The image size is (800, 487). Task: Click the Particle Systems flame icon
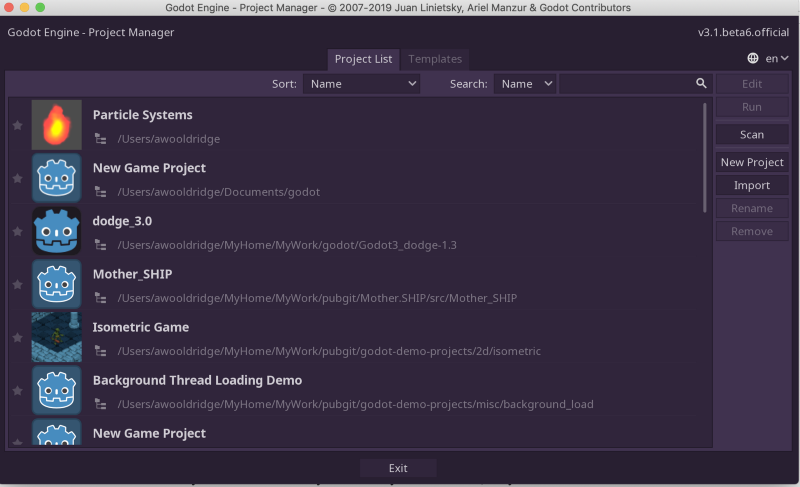[57, 125]
